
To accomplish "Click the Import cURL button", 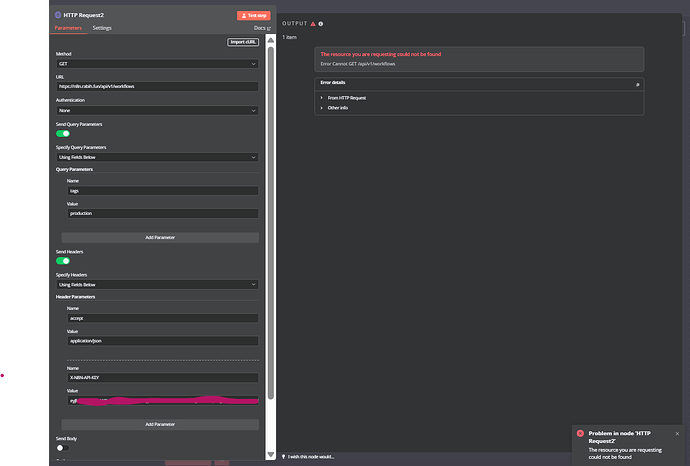I will [244, 41].
